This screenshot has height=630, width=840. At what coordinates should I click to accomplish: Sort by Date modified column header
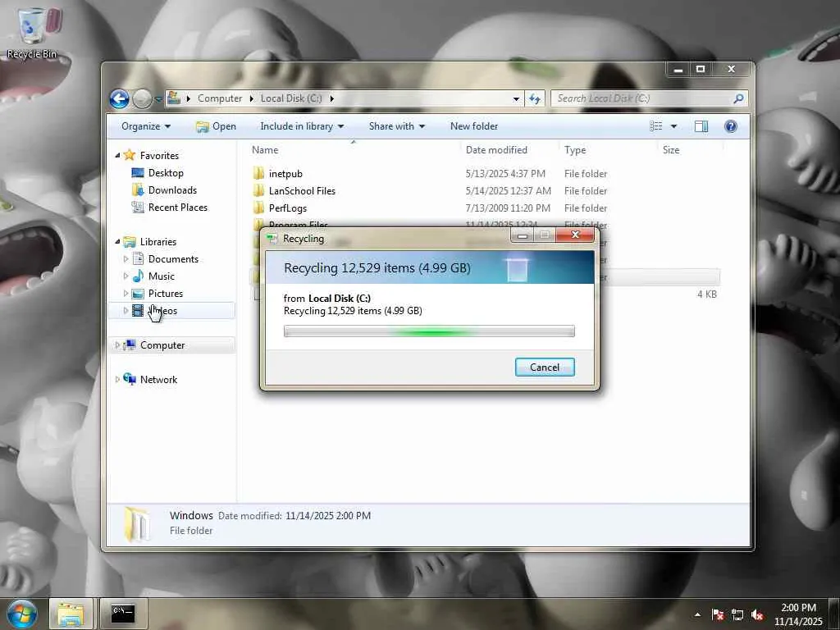[x=509, y=150]
